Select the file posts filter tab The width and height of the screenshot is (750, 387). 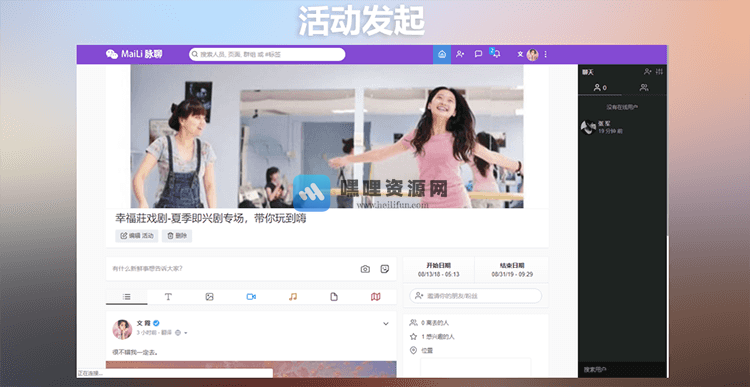click(334, 297)
